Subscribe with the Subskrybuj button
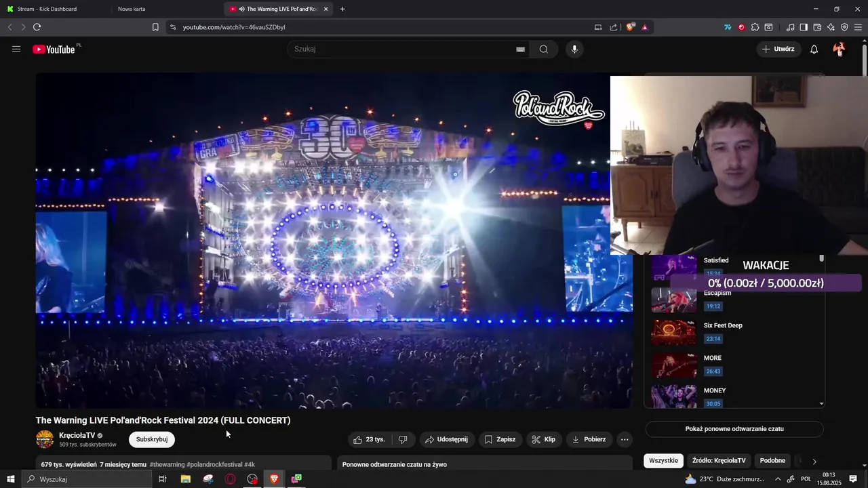Viewport: 868px width, 488px height. pos(152,439)
